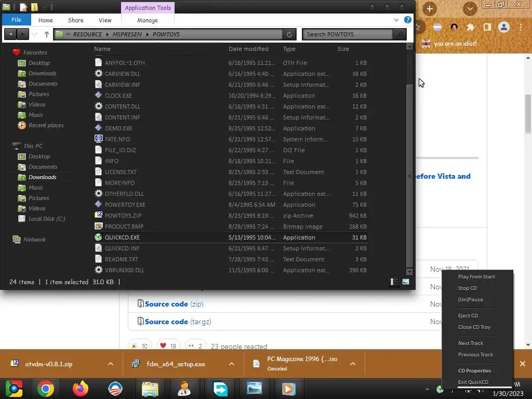Choose Eject CD in QuickCD menu

click(x=468, y=315)
